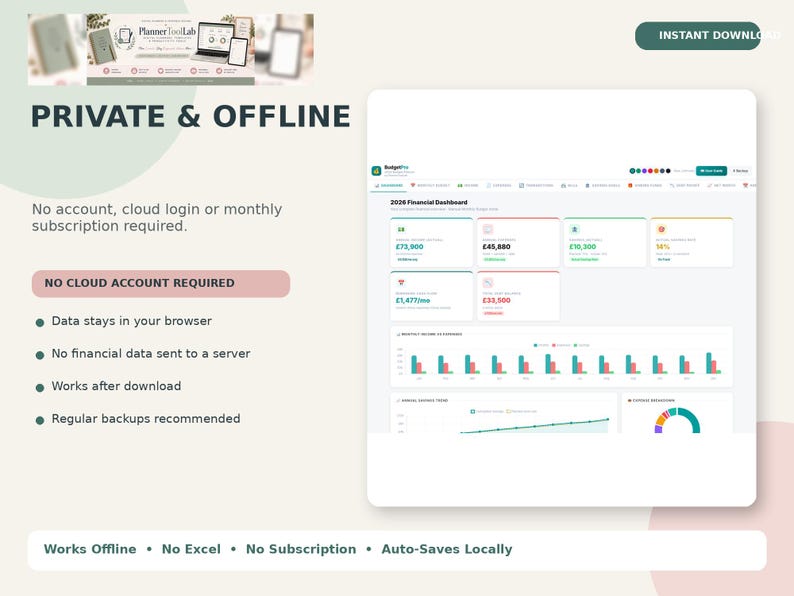The image size is (794, 596).
Task: Click the annual savings trend line
Action: (535, 426)
